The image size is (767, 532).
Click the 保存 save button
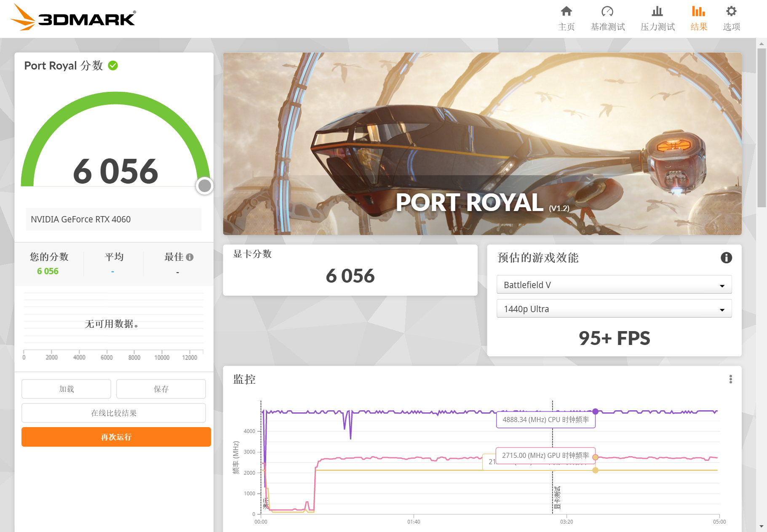click(x=161, y=389)
